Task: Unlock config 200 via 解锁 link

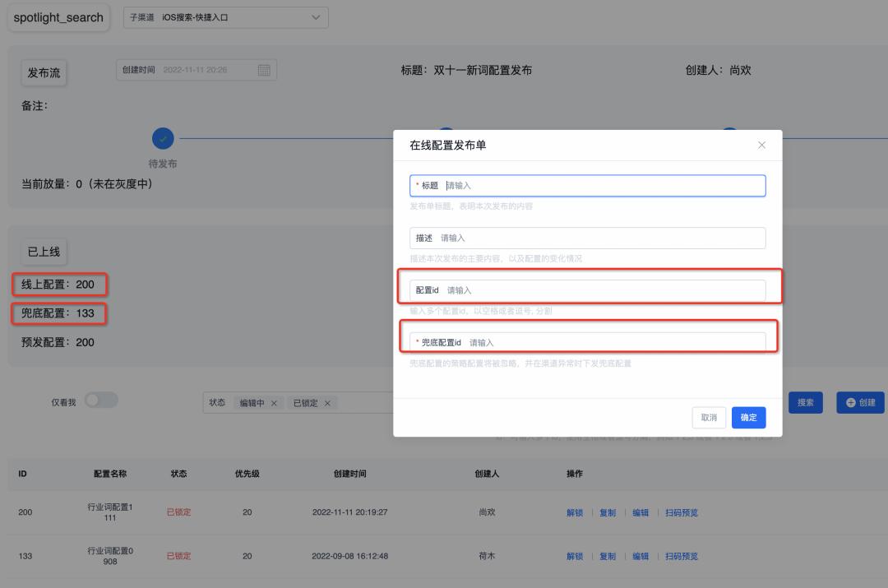Action: point(574,512)
